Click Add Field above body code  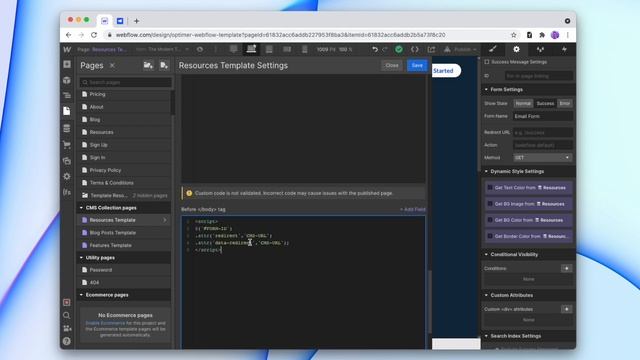click(x=413, y=209)
